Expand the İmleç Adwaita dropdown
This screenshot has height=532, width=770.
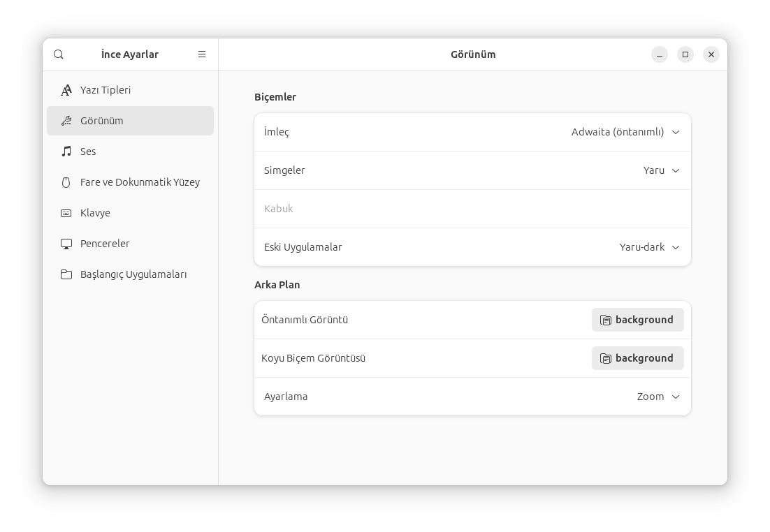(x=625, y=132)
